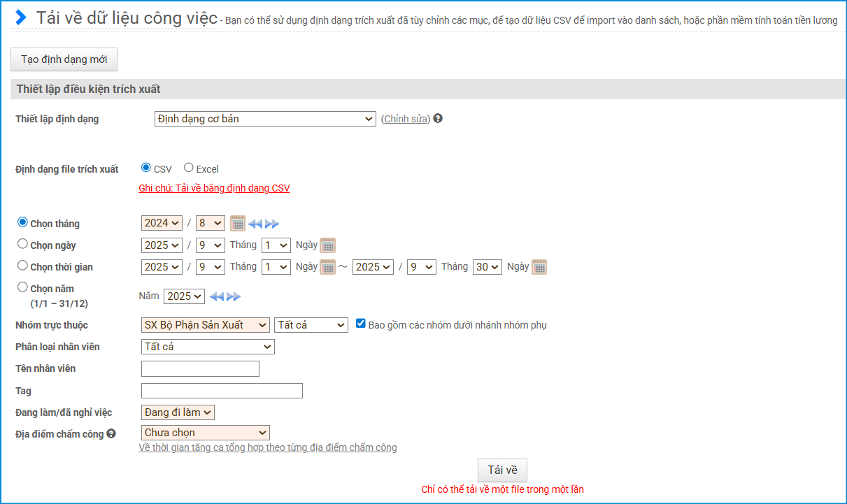This screenshot has width=847, height=504.
Task: Open Phân loại nhân viên dropdown
Action: click(208, 347)
